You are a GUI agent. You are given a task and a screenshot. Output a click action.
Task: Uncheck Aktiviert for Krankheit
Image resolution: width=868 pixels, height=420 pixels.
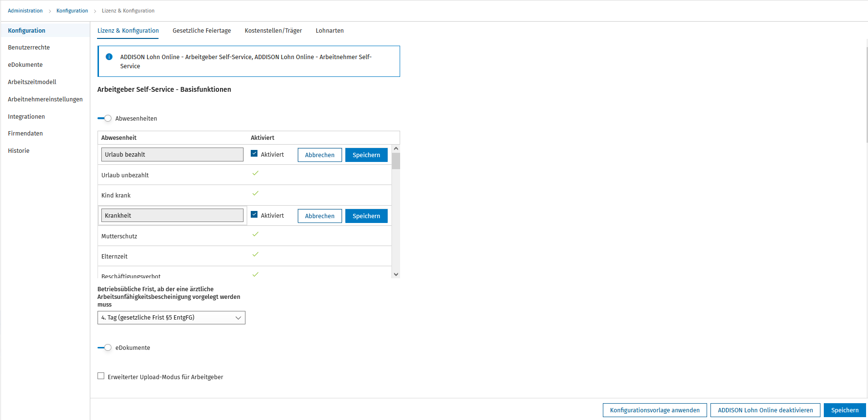(254, 215)
